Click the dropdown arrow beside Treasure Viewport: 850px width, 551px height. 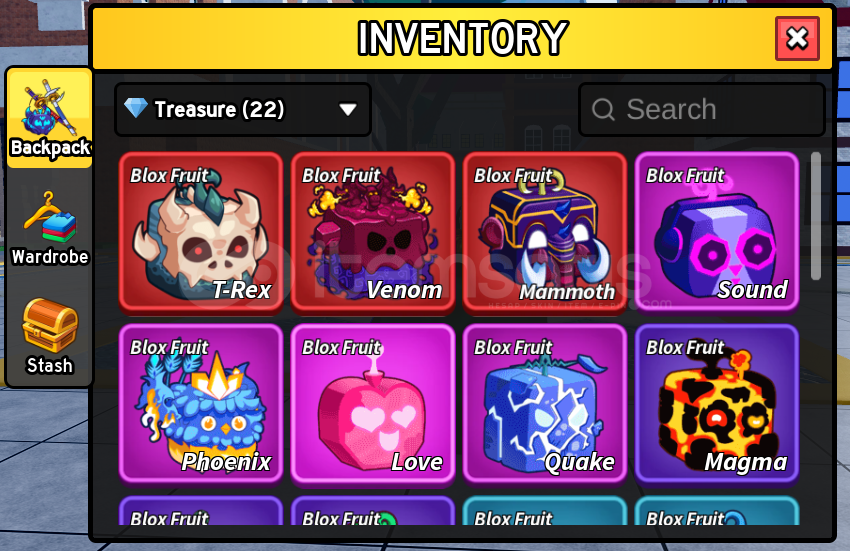347,110
